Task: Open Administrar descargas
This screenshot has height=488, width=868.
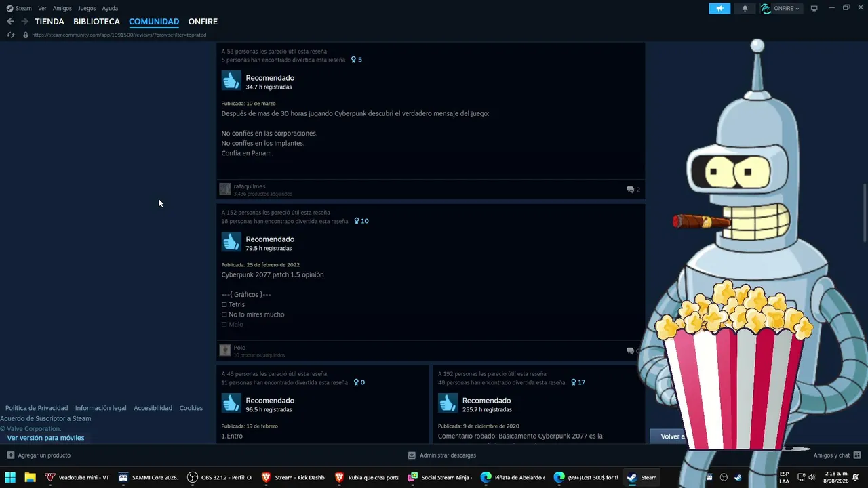Action: (448, 455)
